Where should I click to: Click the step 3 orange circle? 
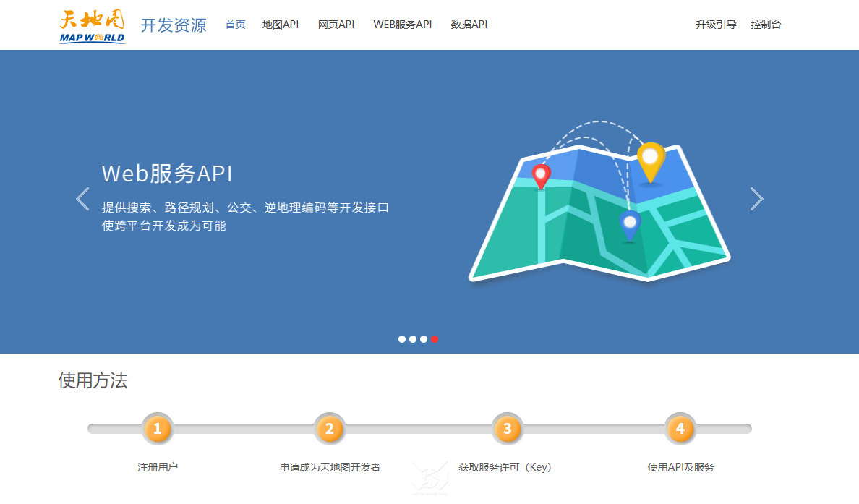[508, 428]
